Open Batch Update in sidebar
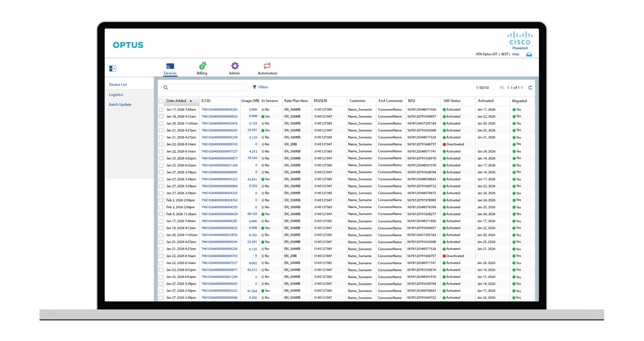The height and width of the screenshot is (341, 644). [x=120, y=105]
